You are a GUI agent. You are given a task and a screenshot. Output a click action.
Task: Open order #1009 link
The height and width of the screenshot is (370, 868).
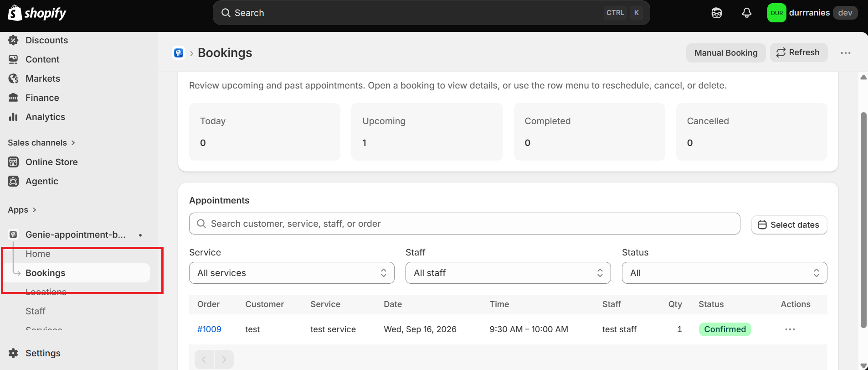pos(209,329)
